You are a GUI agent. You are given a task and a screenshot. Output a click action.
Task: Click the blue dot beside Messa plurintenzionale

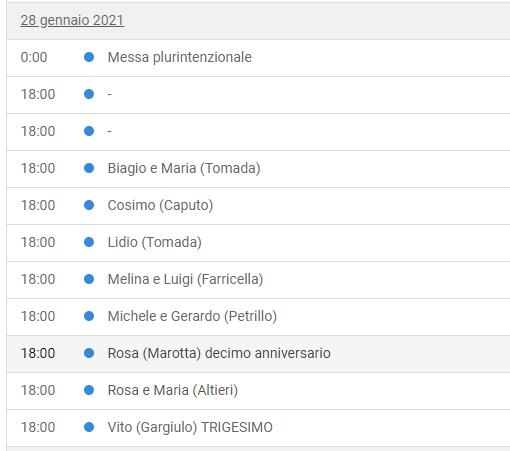click(89, 57)
